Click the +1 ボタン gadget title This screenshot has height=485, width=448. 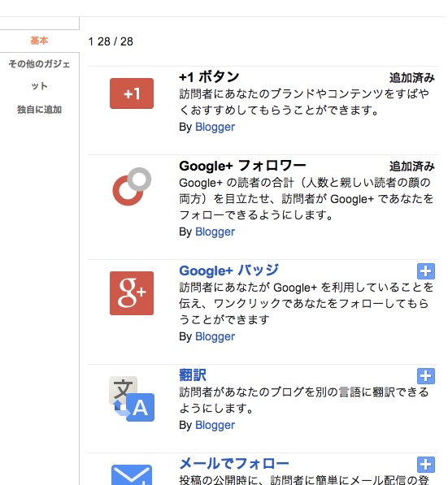pos(209,76)
